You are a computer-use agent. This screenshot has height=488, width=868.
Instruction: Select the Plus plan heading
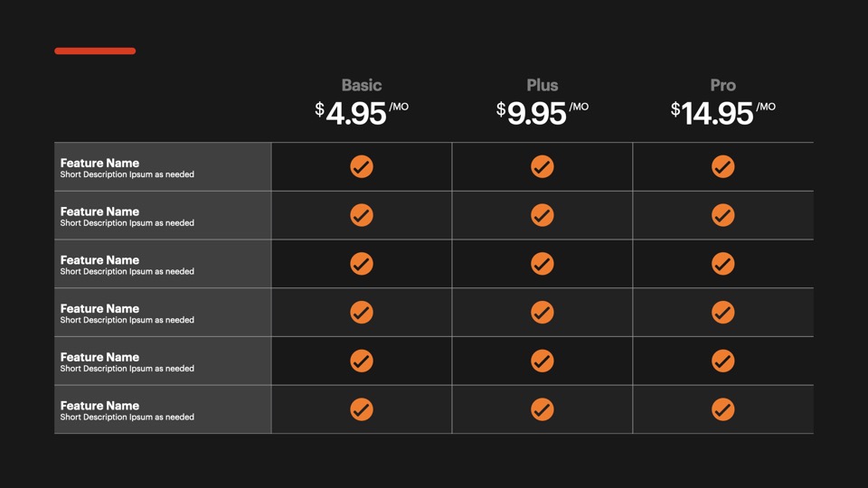click(x=542, y=86)
